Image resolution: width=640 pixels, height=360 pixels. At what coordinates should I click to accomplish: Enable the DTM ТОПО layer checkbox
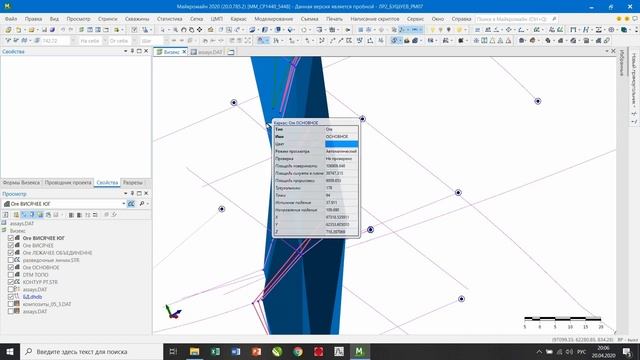pos(11,275)
